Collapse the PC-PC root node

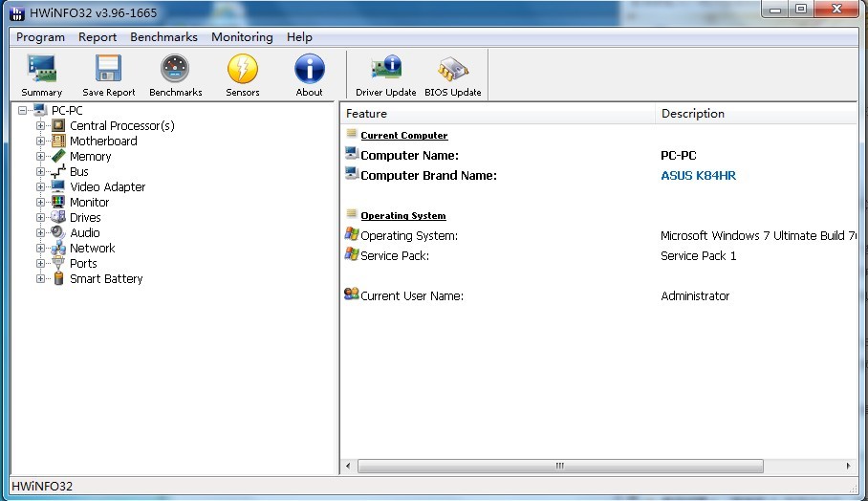pos(23,111)
